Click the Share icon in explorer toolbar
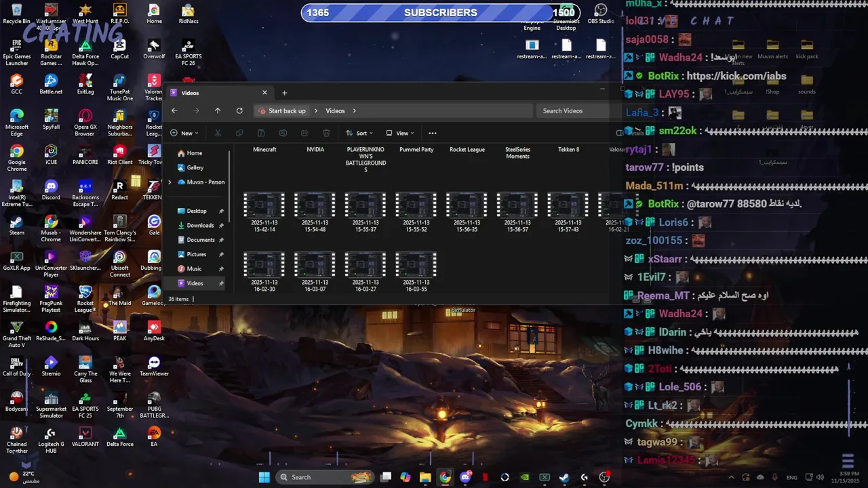Viewport: 868px width, 488px height. click(304, 133)
